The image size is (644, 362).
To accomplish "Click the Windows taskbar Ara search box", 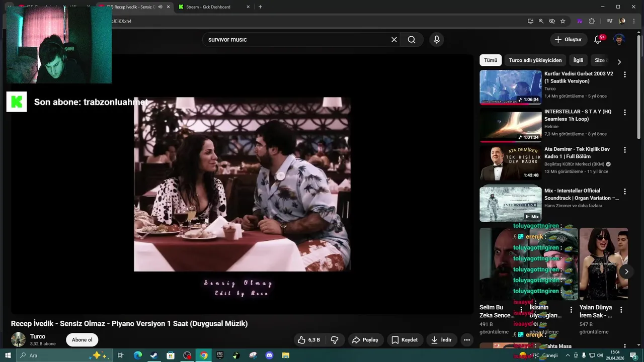I will click(64, 355).
